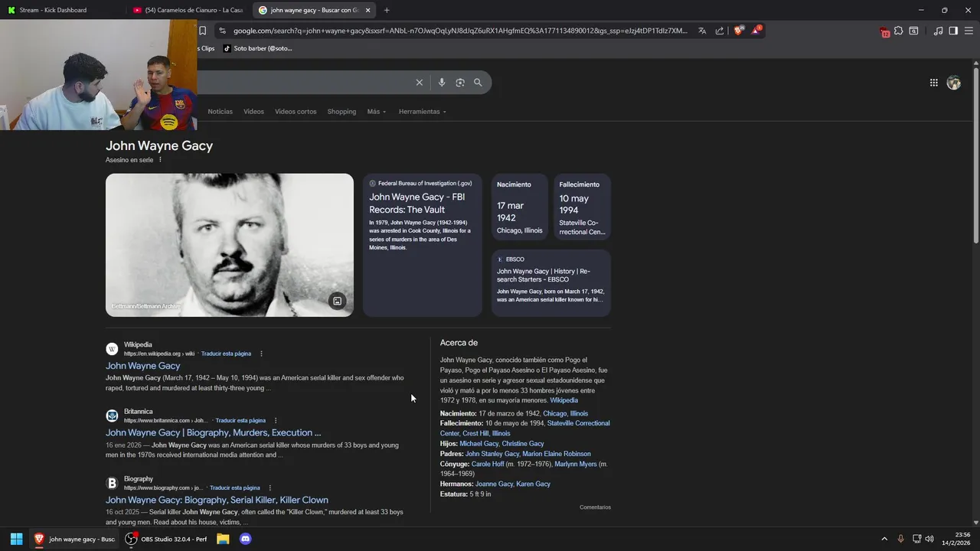The height and width of the screenshot is (551, 980).
Task: Open File Explorer from the taskbar
Action: pyautogui.click(x=223, y=539)
